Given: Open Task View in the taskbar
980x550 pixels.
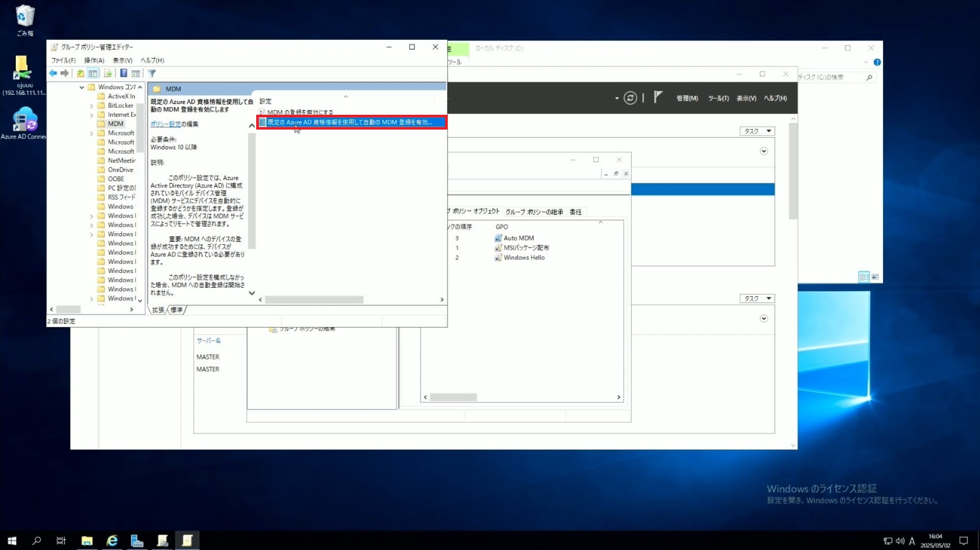Looking at the screenshot, I should 61,540.
